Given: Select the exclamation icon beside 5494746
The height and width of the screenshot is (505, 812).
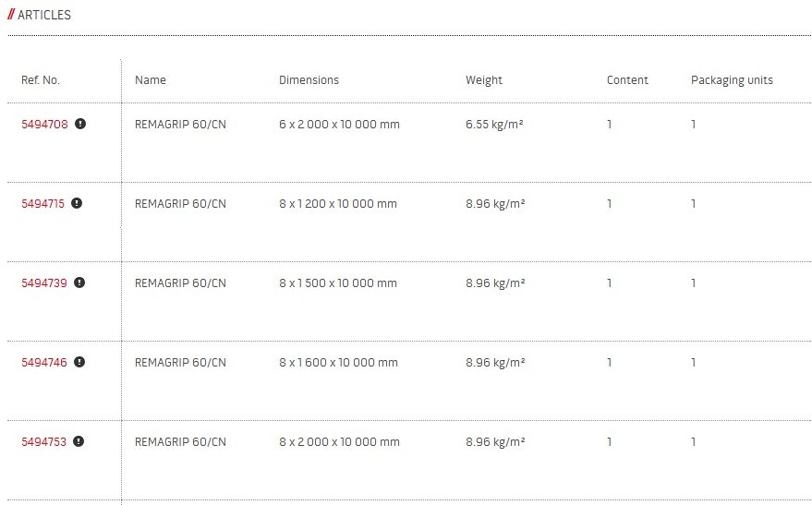Looking at the screenshot, I should click(79, 362).
